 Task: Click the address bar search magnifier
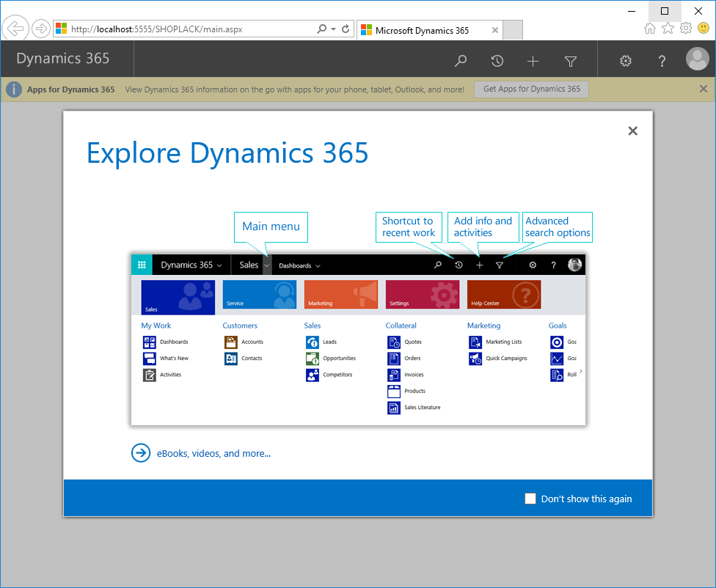[x=322, y=29]
